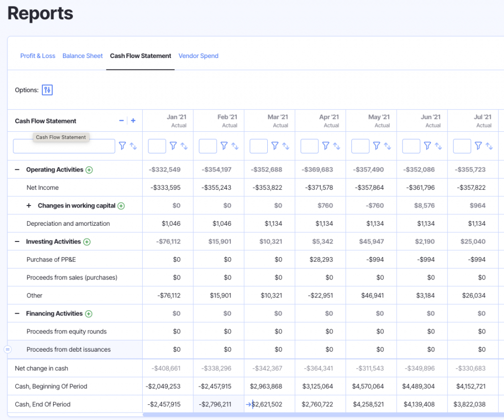Click the filter funnel next to the account search box
Screen dimensions: 504x420
[x=122, y=146]
